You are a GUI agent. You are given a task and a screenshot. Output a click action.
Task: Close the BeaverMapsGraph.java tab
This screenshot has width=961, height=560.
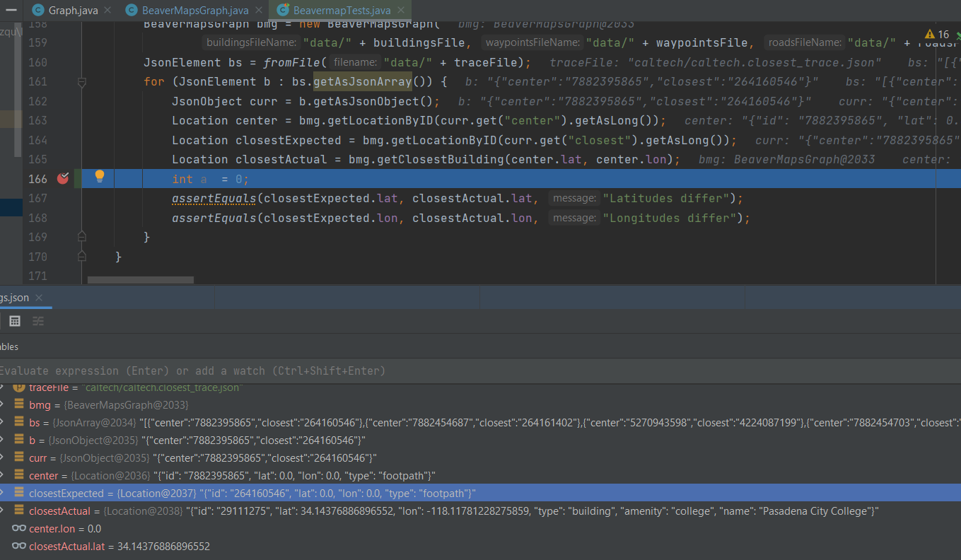257,11
